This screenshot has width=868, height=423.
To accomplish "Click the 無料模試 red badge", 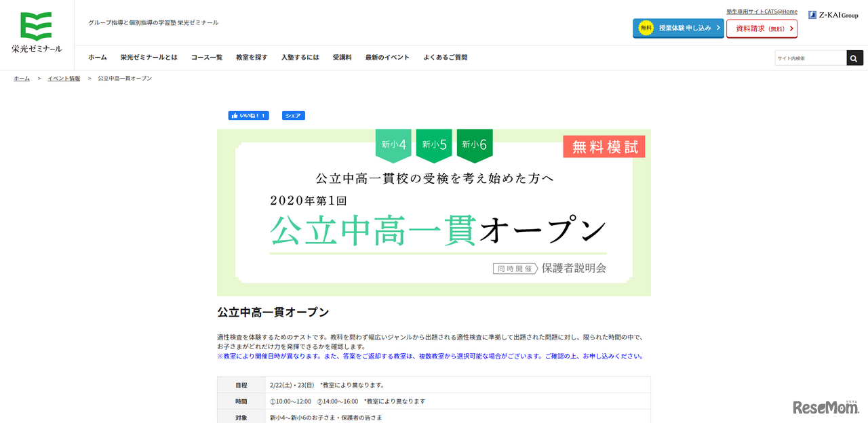I will 604,146.
